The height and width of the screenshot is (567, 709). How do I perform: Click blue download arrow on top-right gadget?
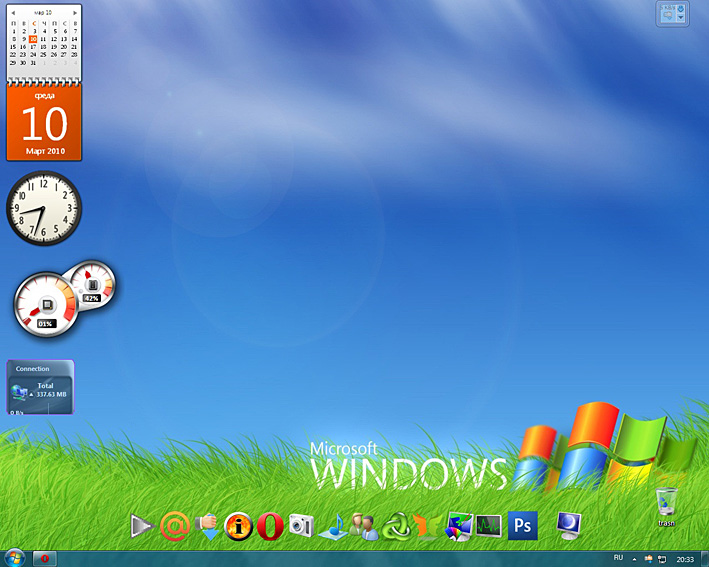681,8
